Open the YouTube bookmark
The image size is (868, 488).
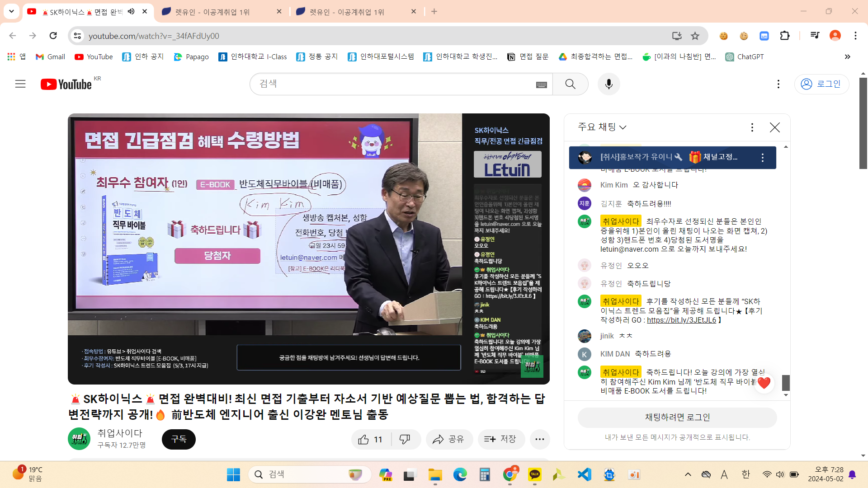click(94, 57)
